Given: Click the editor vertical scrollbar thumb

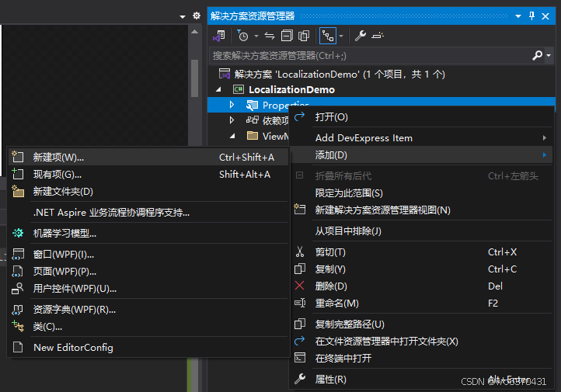Looking at the screenshot, I should coord(194,78).
